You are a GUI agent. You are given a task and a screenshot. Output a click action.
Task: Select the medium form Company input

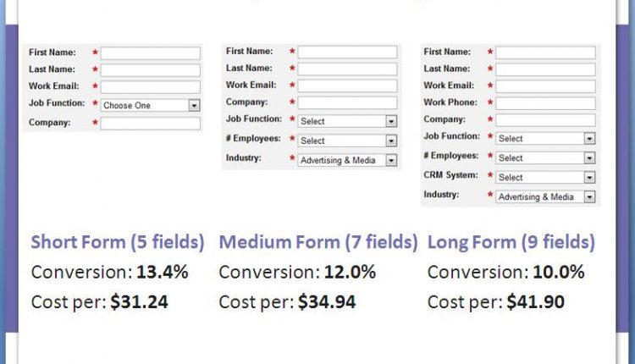[x=347, y=102]
